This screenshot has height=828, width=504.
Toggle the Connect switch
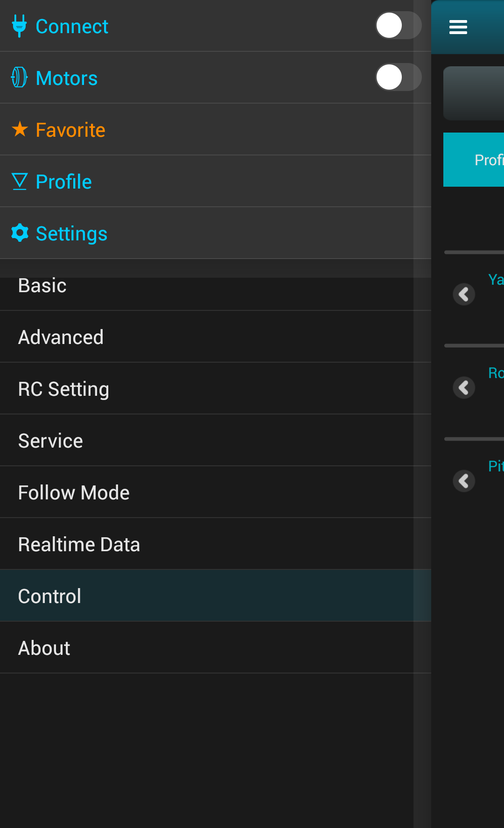(398, 26)
